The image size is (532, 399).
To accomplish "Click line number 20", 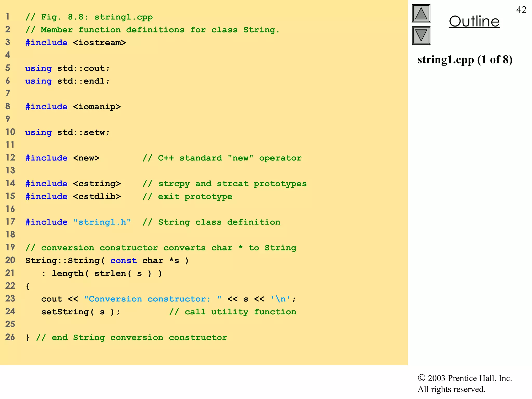I will [10, 260].
